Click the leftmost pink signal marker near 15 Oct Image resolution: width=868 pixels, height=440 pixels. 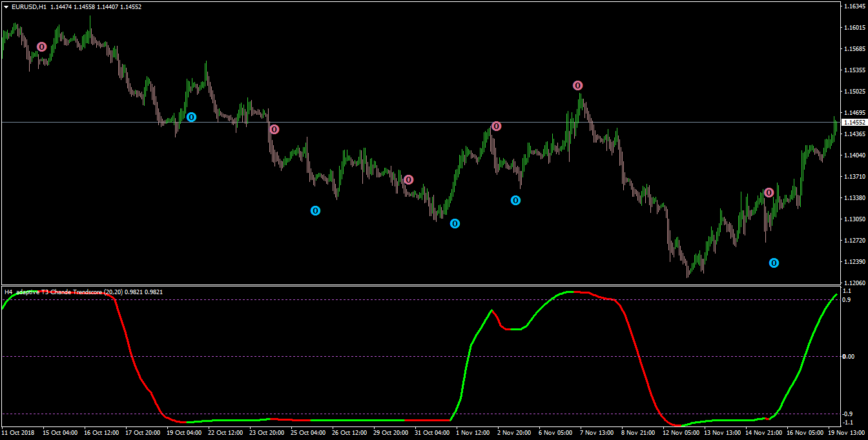click(41, 47)
